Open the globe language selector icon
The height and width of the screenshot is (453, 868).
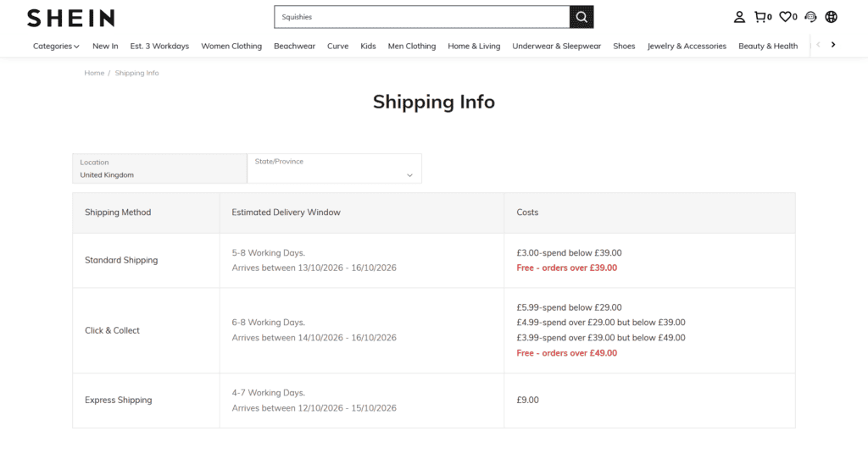(831, 17)
